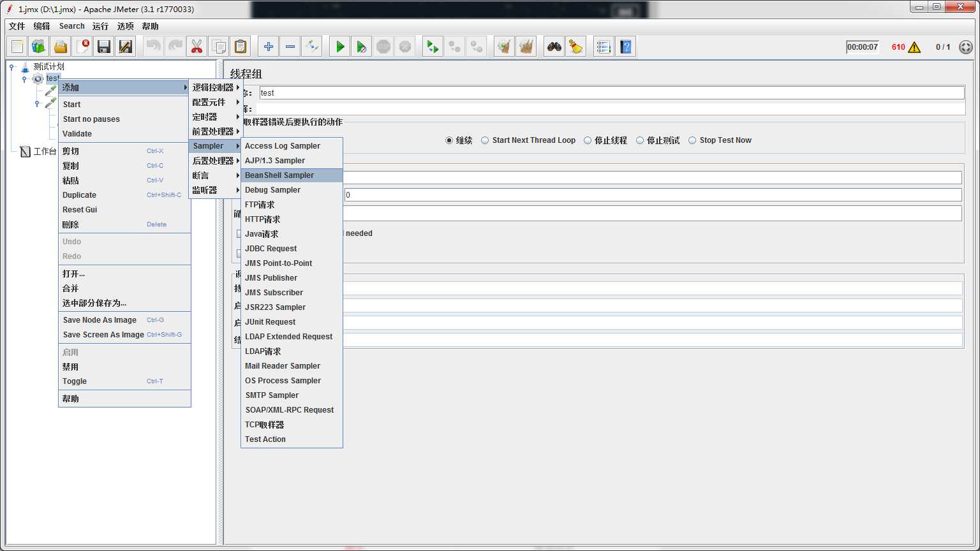This screenshot has width=980, height=551.
Task: Close the test plan via toolbar icon
Action: click(82, 47)
